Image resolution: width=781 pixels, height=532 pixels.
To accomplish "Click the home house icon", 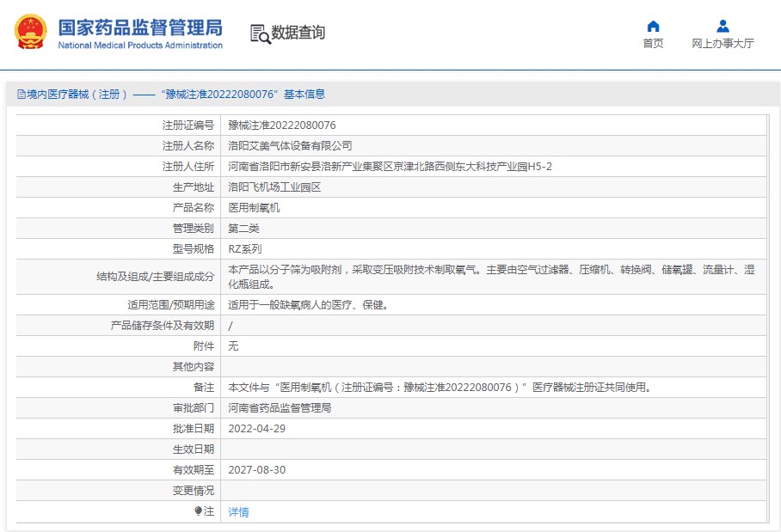I will pyautogui.click(x=653, y=26).
